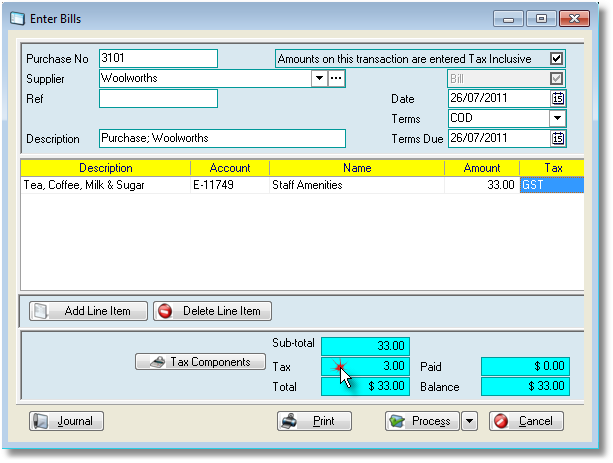Viewport: 613px width, 463px height.
Task: Click the Add Line Item button
Action: click(88, 311)
